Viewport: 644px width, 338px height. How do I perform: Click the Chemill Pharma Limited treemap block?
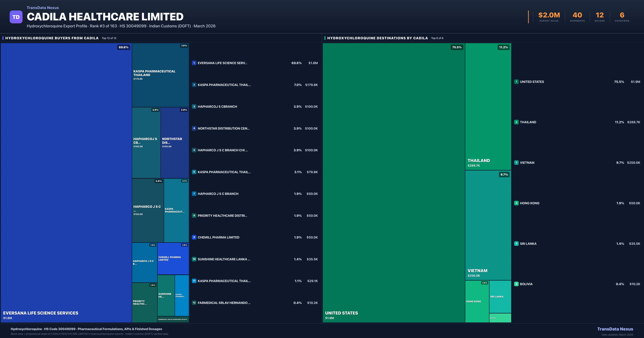[x=173, y=258]
